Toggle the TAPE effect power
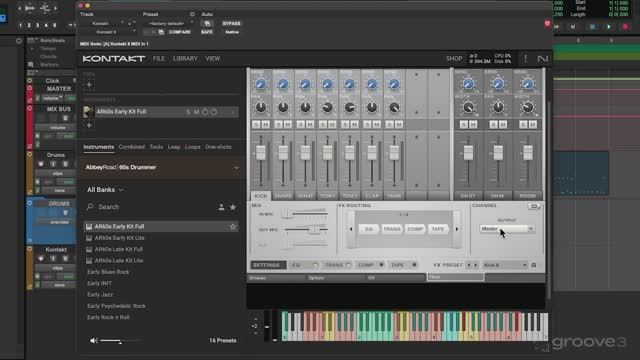 (x=414, y=265)
